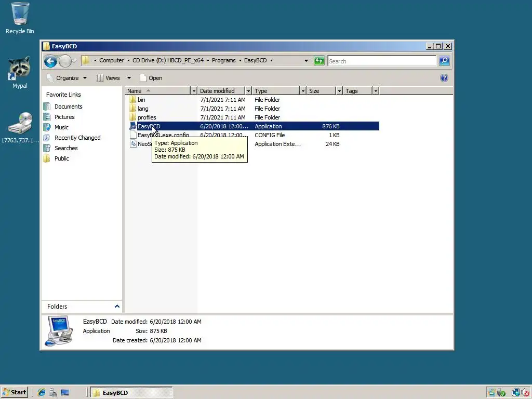532x399 pixels.
Task: Sort by Date modified column header
Action: (221, 91)
